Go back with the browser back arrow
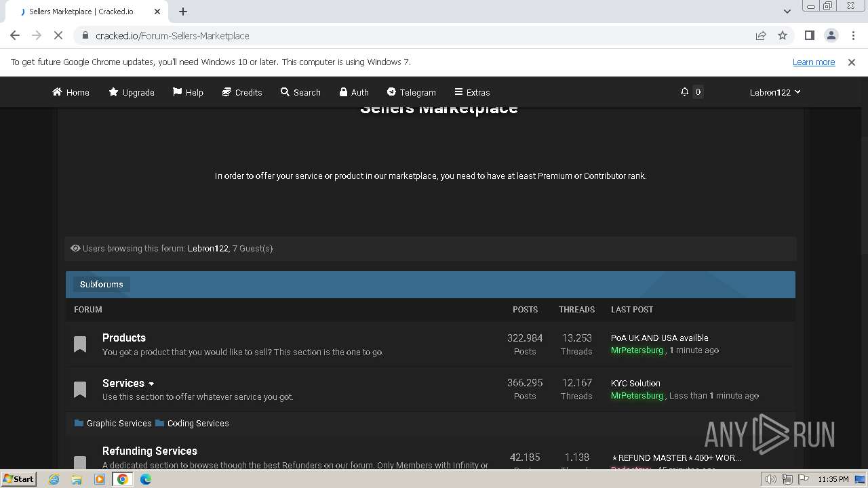868x488 pixels. (15, 35)
